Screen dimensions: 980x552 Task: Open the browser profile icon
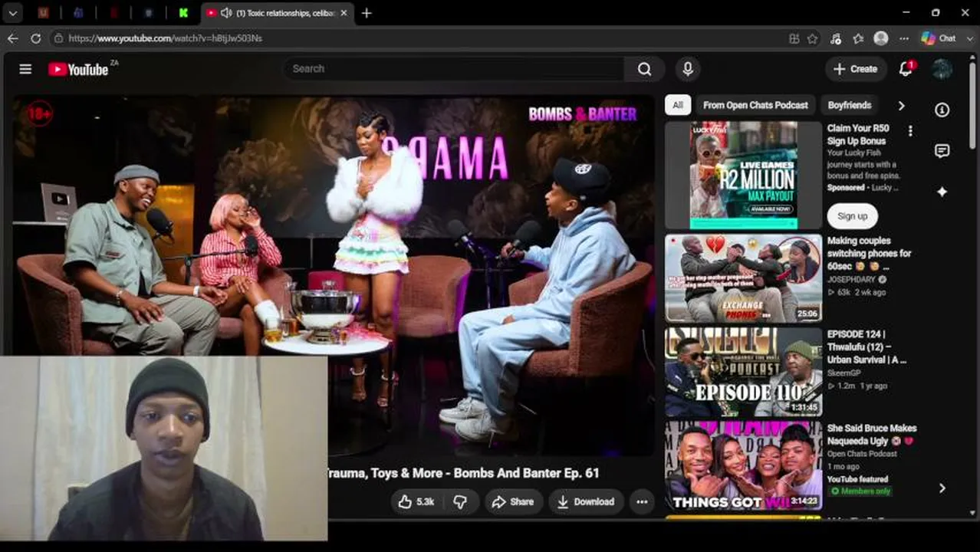pos(881,38)
